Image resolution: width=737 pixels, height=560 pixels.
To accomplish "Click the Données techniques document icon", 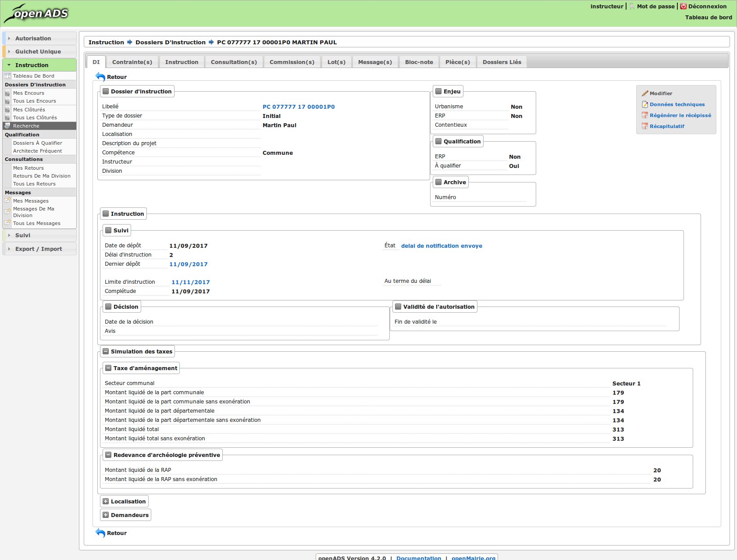I will 645,104.
